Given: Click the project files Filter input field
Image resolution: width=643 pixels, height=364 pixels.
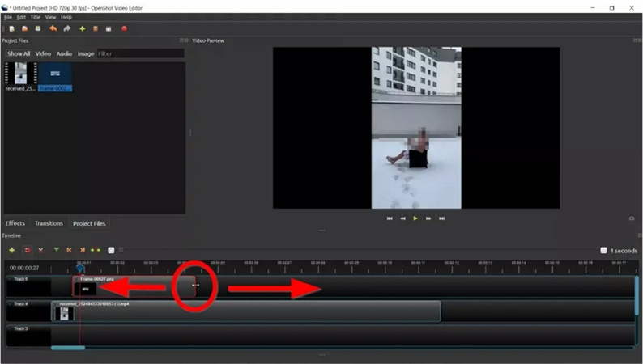Looking at the screenshot, I should pyautogui.click(x=139, y=53).
